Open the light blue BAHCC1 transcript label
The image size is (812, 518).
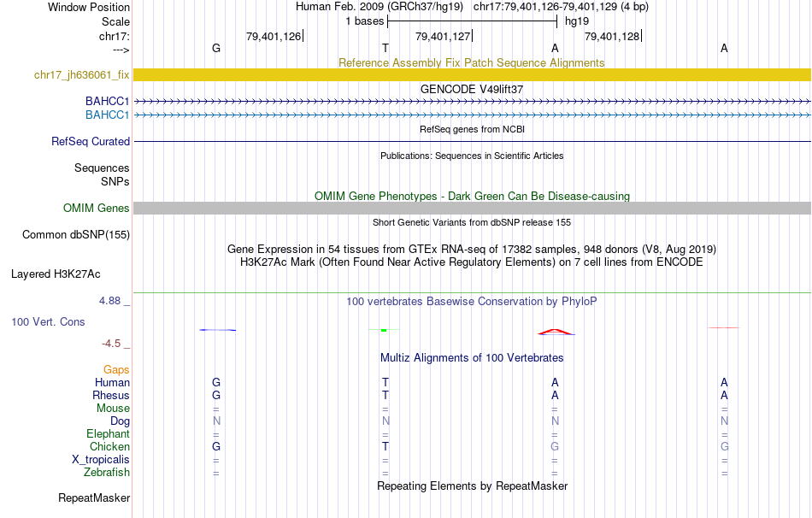(x=107, y=115)
